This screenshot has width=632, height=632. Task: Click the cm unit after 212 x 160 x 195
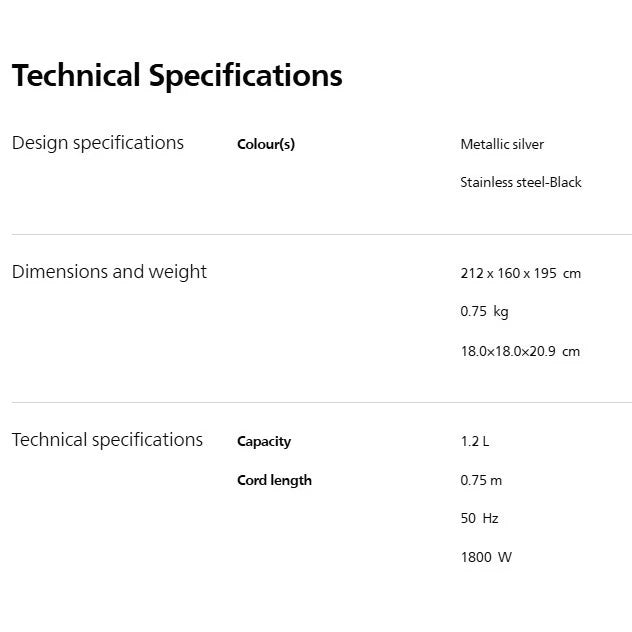[572, 274]
